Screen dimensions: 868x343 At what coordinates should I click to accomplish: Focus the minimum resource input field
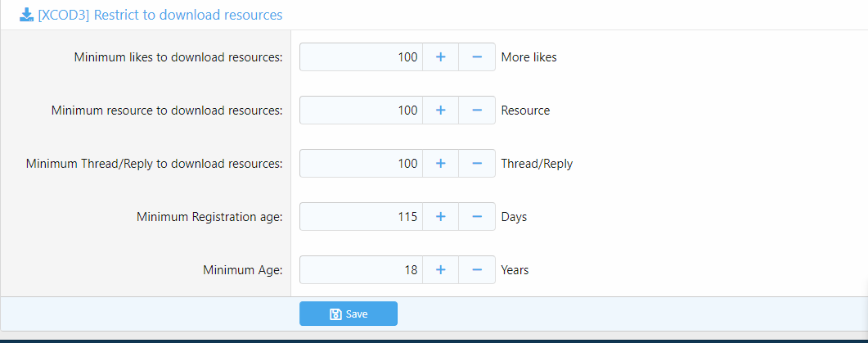[361, 111]
